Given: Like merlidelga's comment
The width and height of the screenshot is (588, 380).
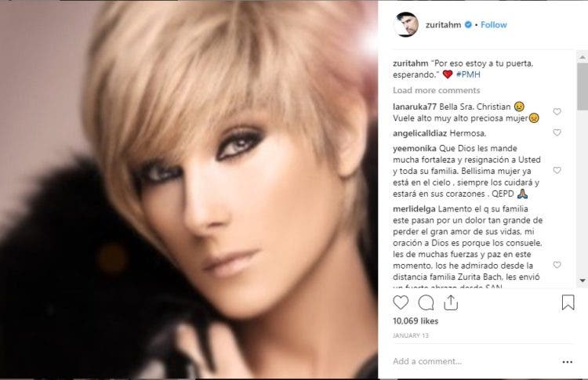Looking at the screenshot, I should pyautogui.click(x=557, y=265).
